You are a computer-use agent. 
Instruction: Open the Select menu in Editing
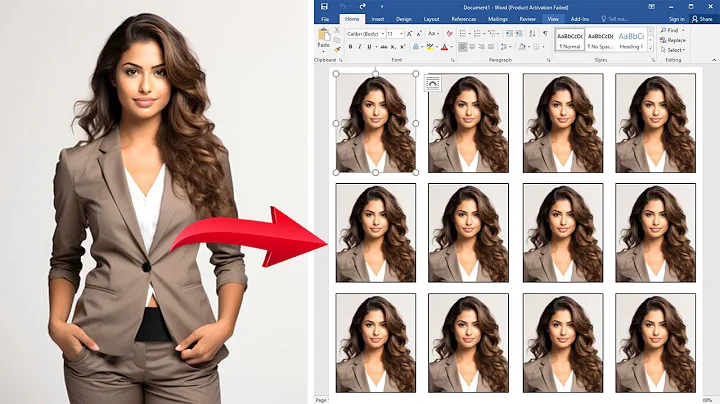673,50
